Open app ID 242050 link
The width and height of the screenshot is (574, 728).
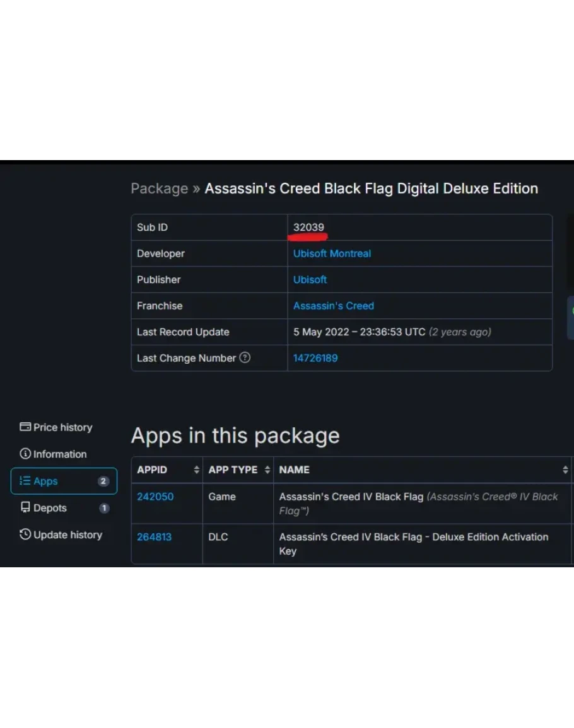click(155, 497)
